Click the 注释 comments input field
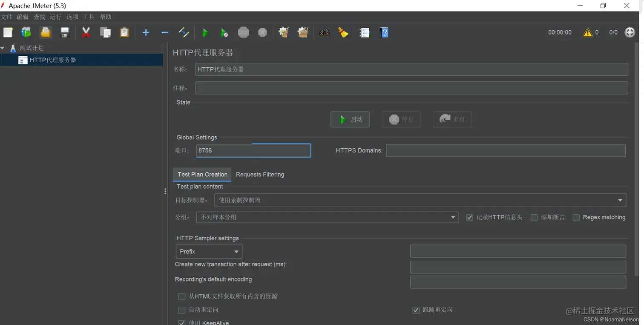Screen dimensions: 644x325 [x=411, y=88]
